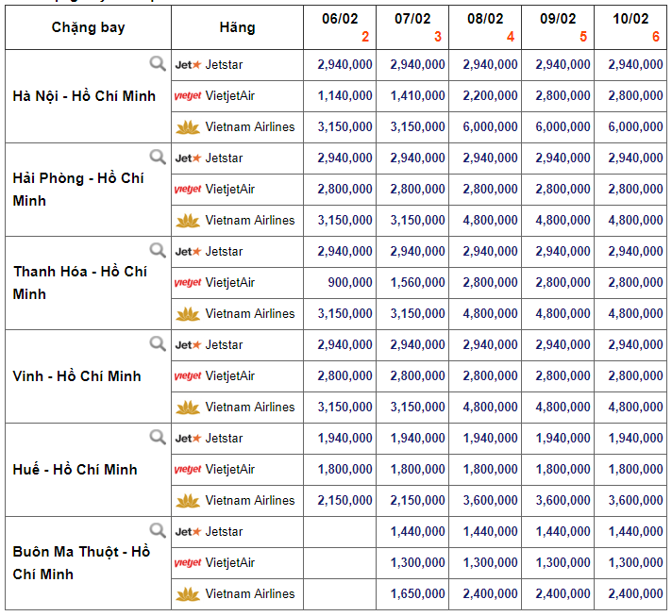The height and width of the screenshot is (616, 672).
Task: Click the Vietnam Airlines lotus logo in Hà Nội row
Action: click(188, 127)
